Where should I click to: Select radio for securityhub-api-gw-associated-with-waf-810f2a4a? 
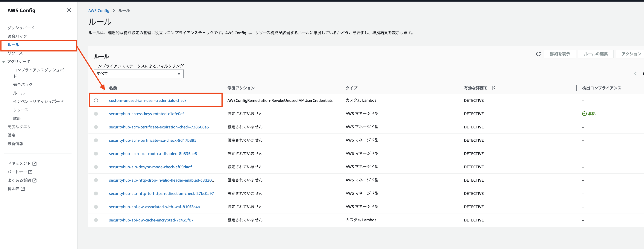96,207
